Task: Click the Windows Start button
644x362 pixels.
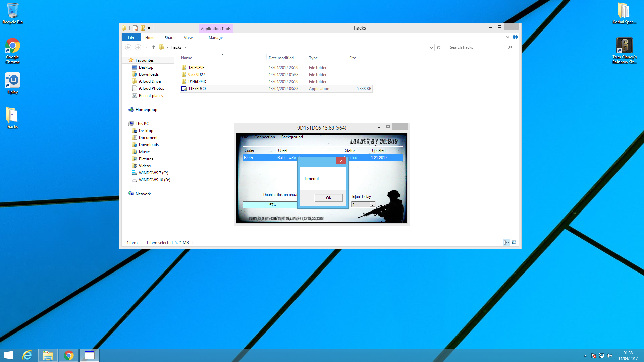Action: (x=8, y=355)
